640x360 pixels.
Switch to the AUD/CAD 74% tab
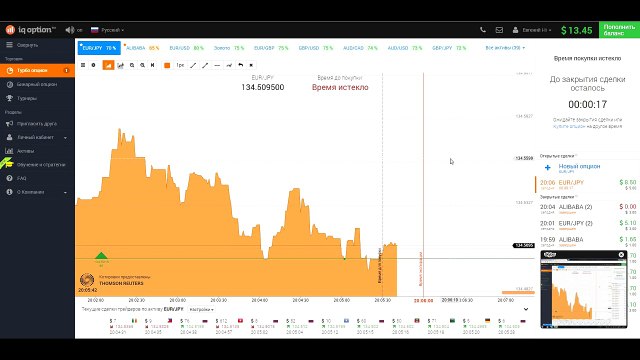360,48
